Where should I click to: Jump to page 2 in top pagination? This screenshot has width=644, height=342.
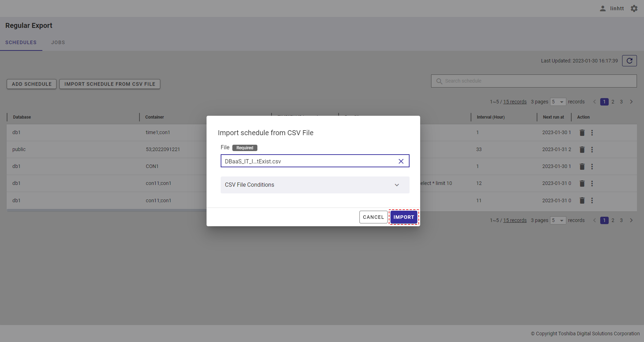tap(613, 102)
